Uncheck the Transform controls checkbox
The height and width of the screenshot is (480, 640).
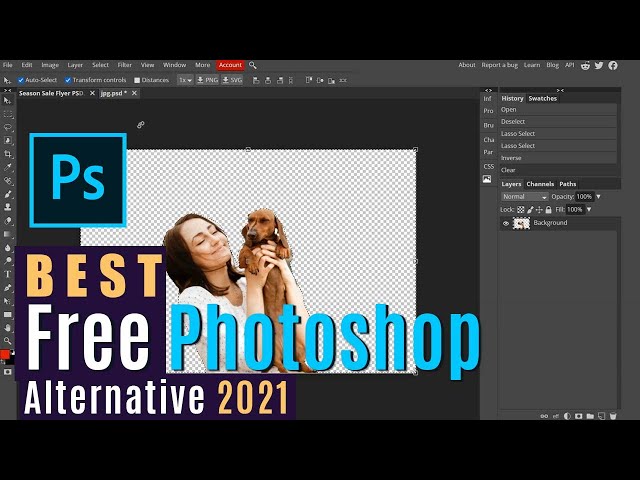[x=68, y=80]
